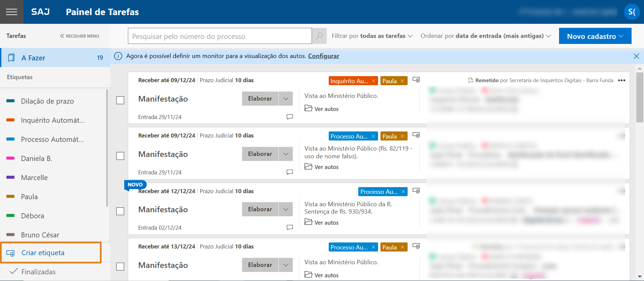Screen dimensions: 644x281
Task: Close the blue info banner
Action: pos(636,56)
